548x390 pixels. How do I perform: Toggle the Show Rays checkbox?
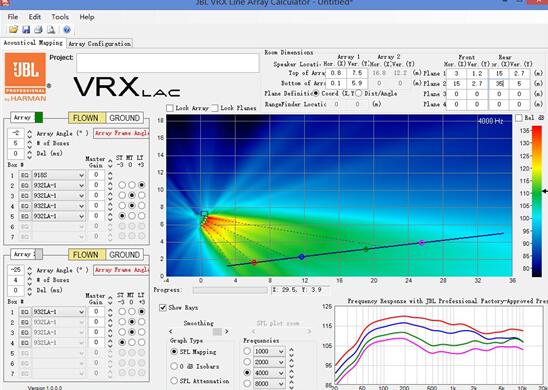(x=163, y=308)
